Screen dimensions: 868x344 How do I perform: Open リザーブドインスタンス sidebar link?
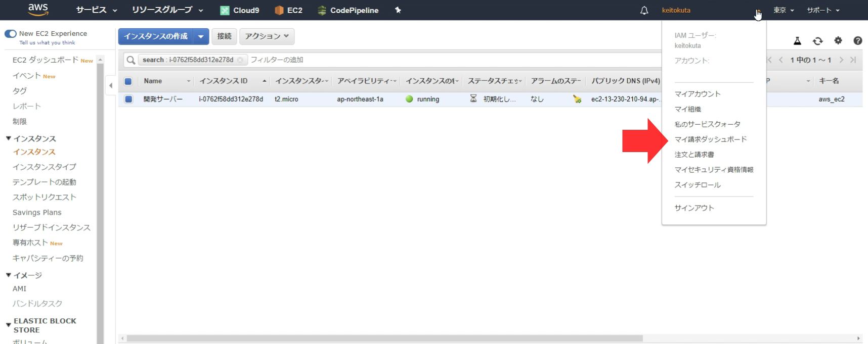(52, 227)
